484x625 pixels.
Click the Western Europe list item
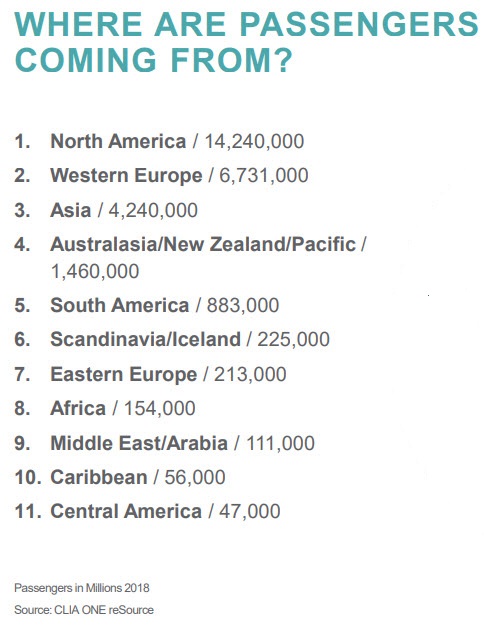(x=161, y=175)
